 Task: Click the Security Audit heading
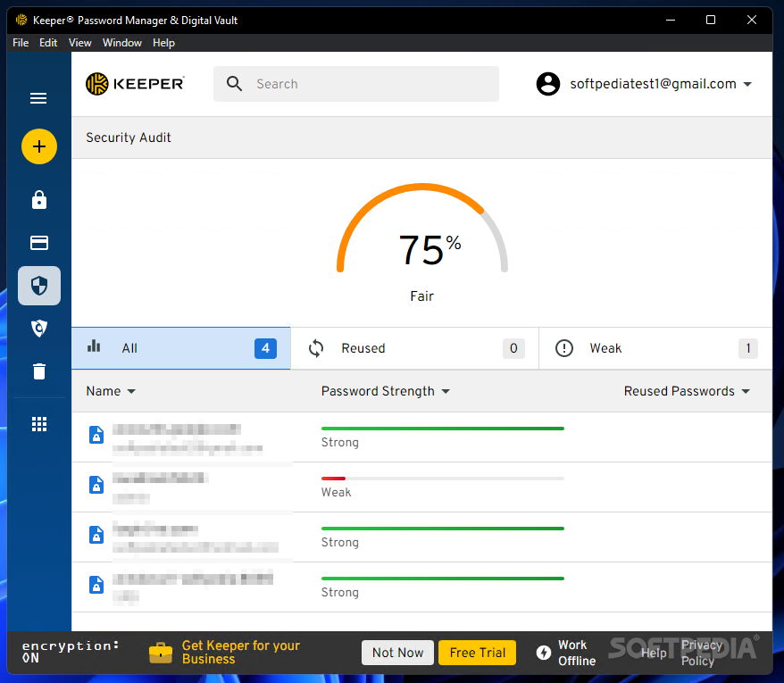tap(129, 137)
